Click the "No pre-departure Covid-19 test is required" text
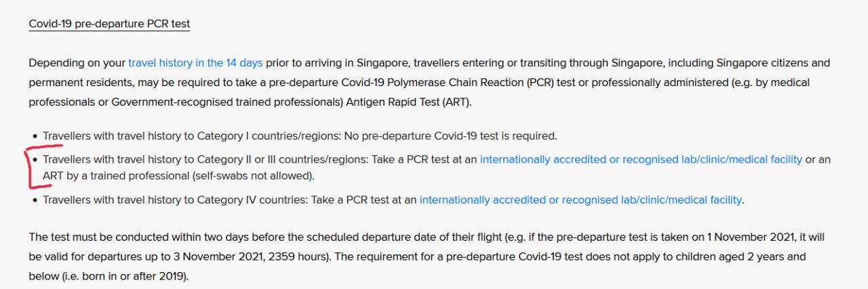Image resolution: width=868 pixels, height=289 pixels. (450, 136)
